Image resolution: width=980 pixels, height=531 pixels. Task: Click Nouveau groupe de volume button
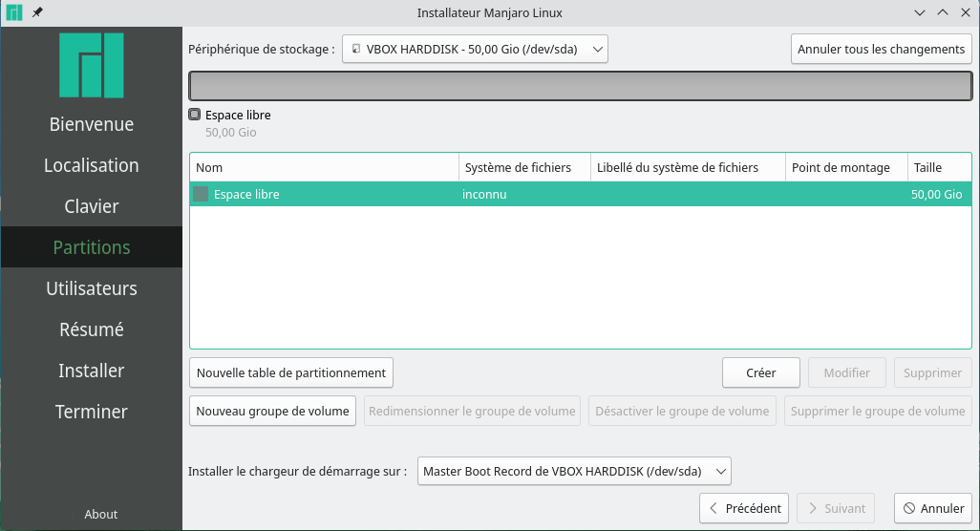pyautogui.click(x=273, y=411)
